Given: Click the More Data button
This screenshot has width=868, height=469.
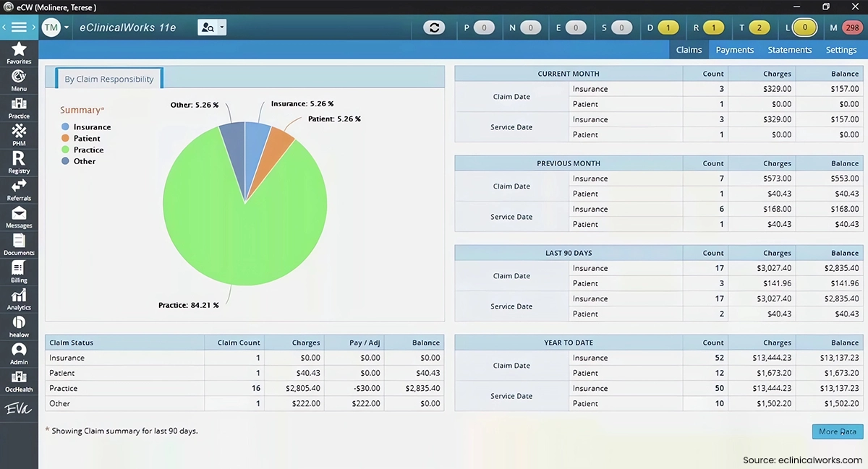Looking at the screenshot, I should pos(838,431).
